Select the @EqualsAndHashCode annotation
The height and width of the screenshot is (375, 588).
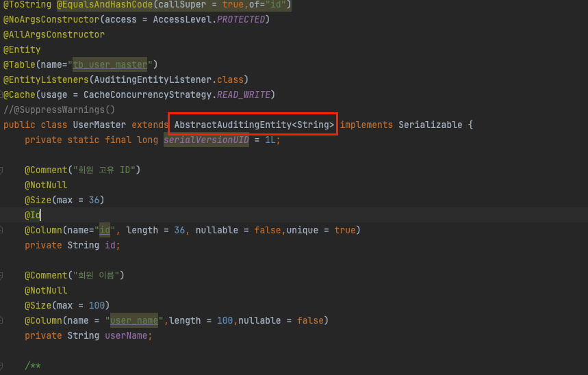[x=105, y=5]
